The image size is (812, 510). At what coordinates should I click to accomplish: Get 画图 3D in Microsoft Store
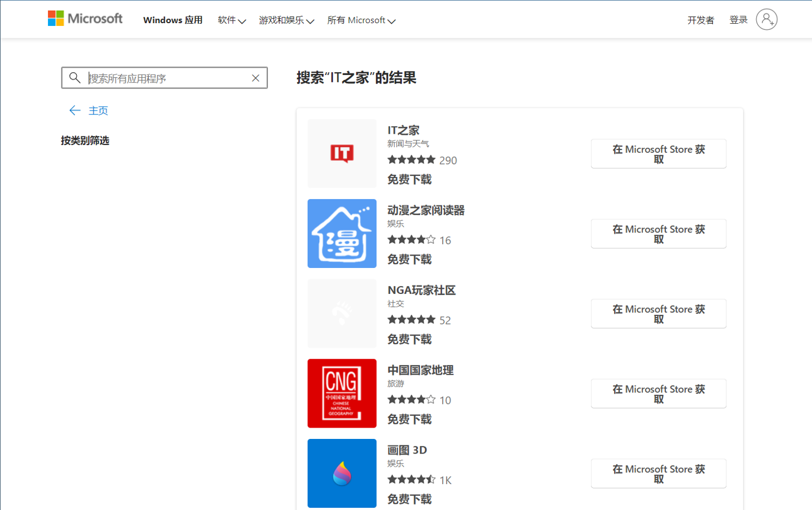click(x=659, y=473)
